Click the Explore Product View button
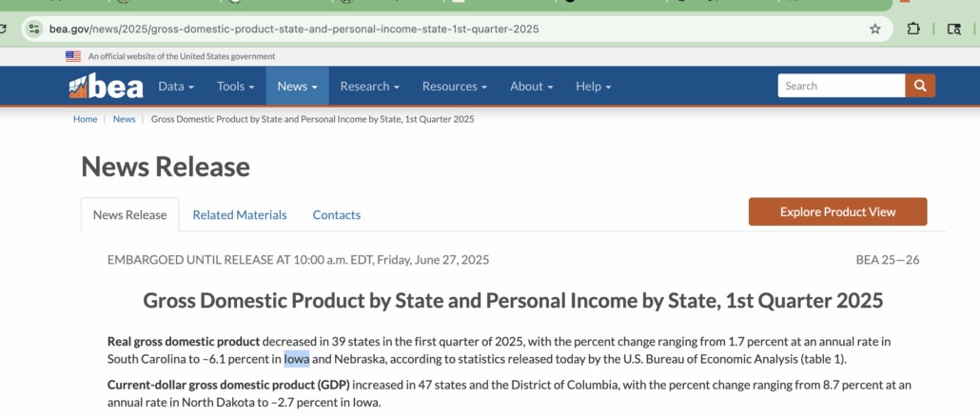The image size is (980, 418). coord(837,211)
